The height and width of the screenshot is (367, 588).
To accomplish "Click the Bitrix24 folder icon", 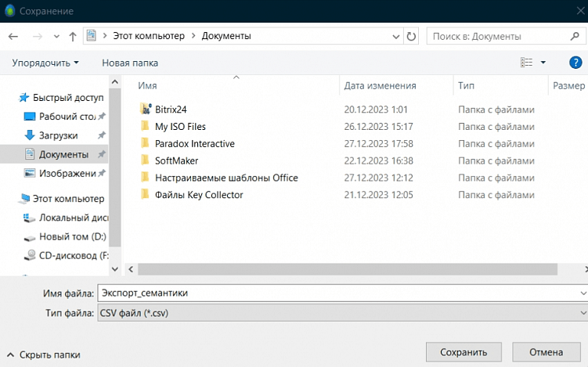I will (146, 109).
